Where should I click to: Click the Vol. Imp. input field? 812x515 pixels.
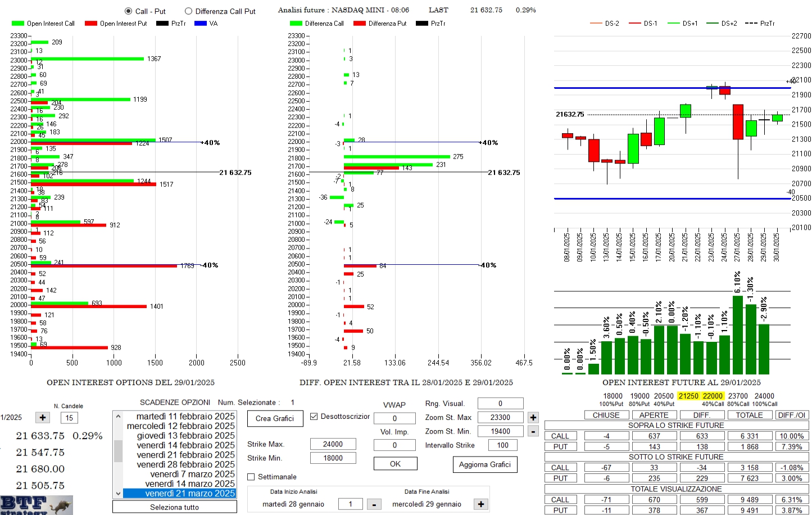[x=394, y=445]
